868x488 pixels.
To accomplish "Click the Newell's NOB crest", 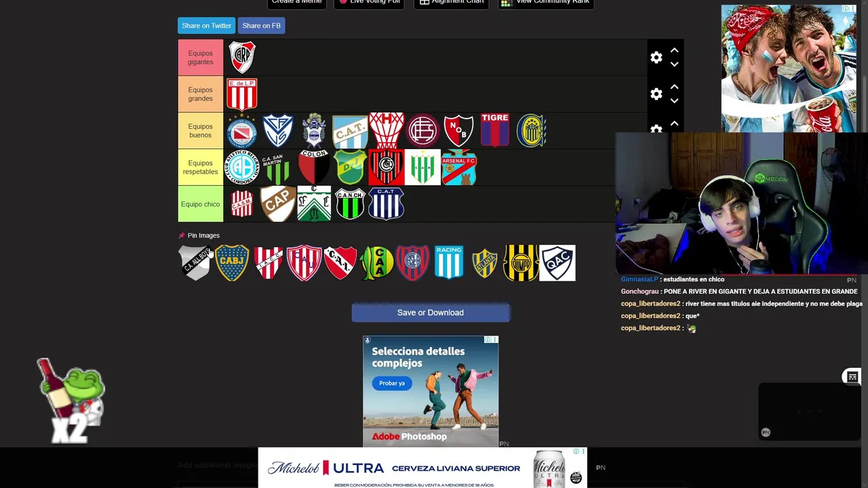I will (x=458, y=131).
